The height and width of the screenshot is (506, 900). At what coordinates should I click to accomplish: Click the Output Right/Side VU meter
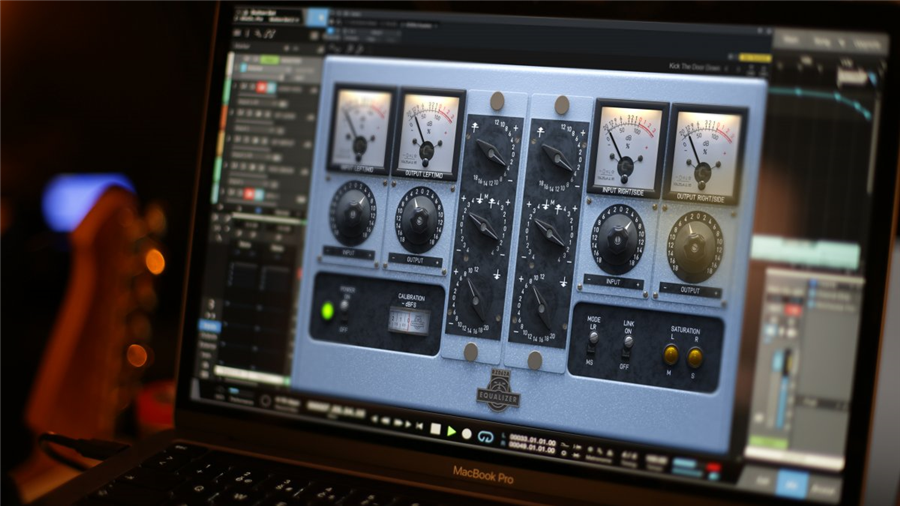(706, 148)
